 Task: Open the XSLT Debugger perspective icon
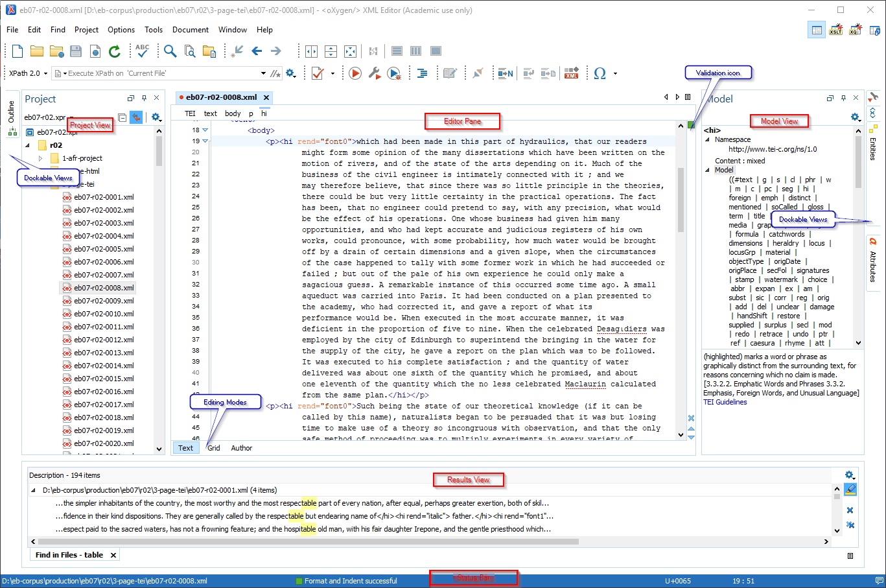click(x=836, y=30)
